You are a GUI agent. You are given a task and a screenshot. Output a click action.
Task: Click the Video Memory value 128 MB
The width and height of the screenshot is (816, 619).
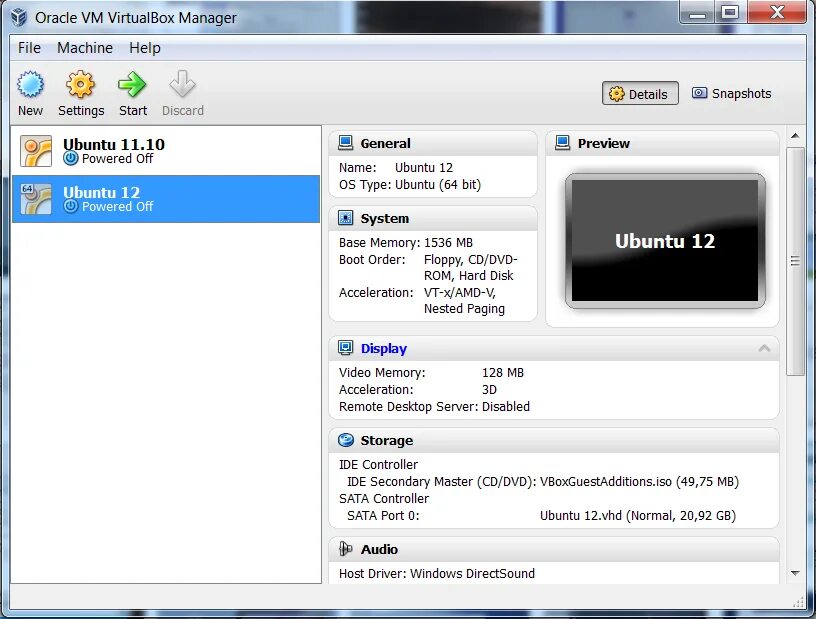[x=503, y=373]
